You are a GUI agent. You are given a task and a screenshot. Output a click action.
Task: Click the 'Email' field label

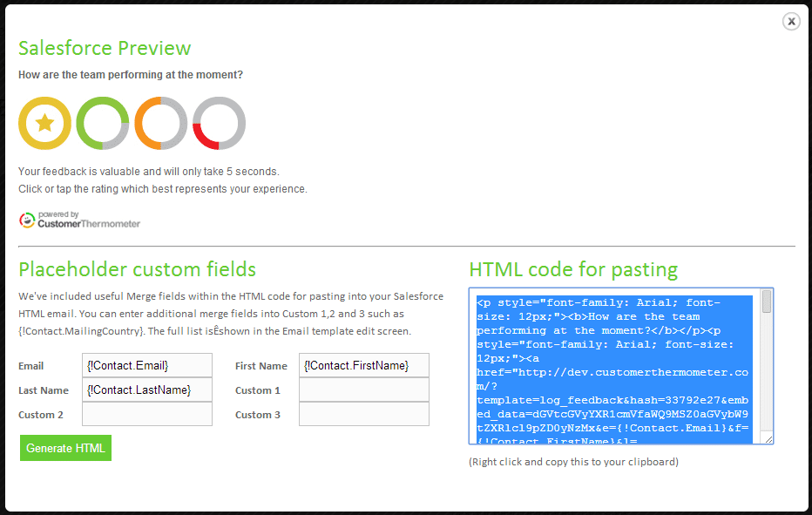[x=31, y=366]
